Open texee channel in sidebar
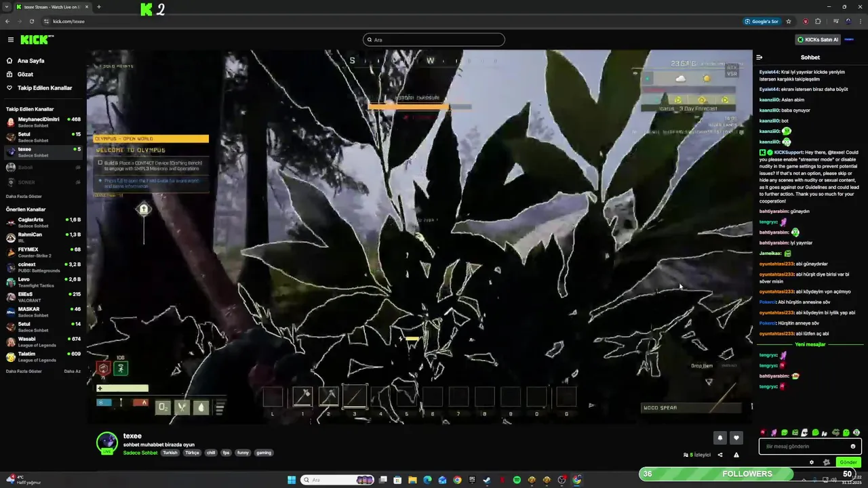The height and width of the screenshot is (488, 868). tap(43, 152)
